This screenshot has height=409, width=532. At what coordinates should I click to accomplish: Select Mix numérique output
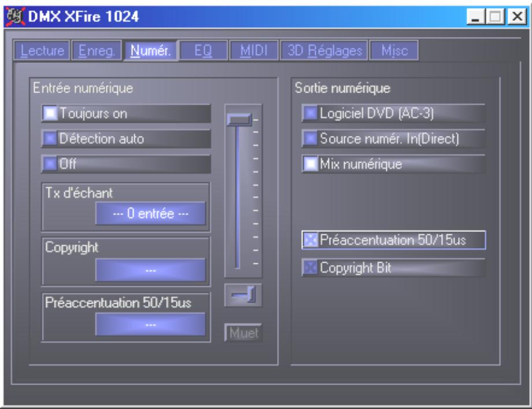click(x=393, y=164)
